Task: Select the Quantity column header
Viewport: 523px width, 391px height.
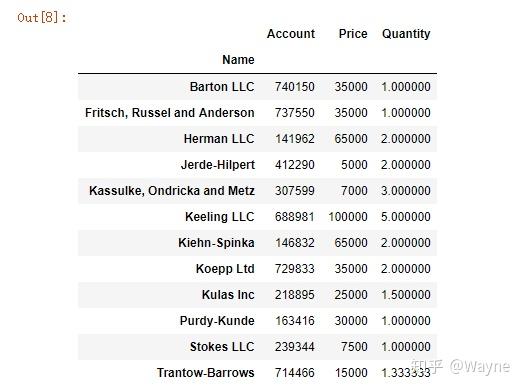Action: 406,34
